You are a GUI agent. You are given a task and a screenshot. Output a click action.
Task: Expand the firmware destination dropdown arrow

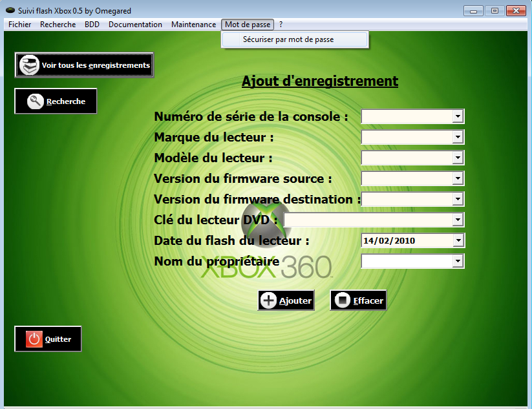458,199
